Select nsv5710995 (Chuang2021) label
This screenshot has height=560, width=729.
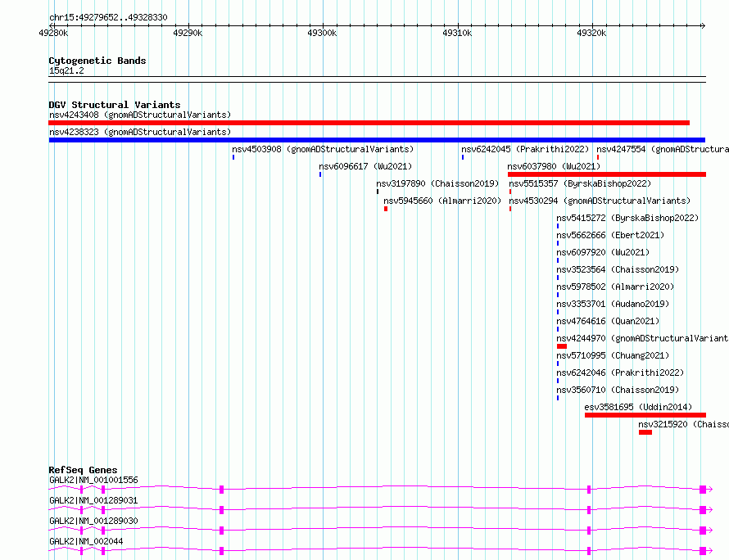(613, 355)
